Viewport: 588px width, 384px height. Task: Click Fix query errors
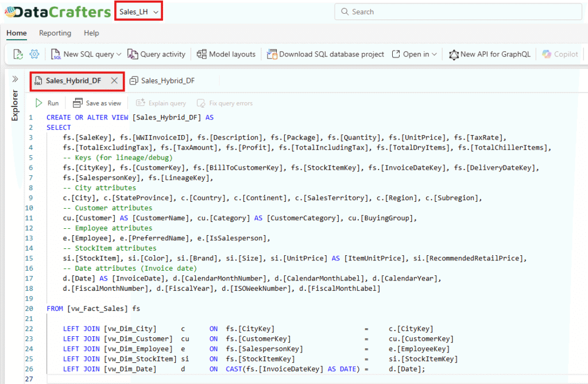point(225,103)
